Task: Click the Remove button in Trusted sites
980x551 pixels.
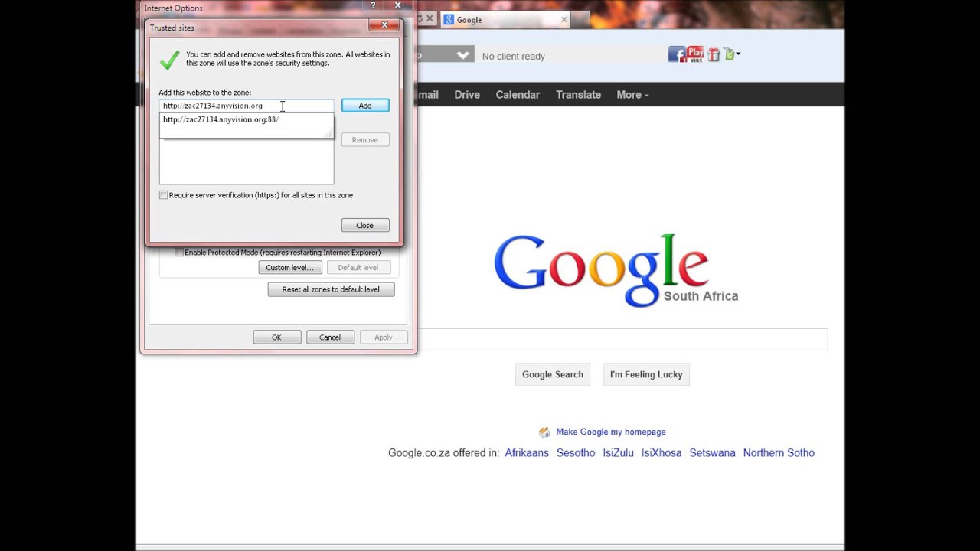Action: pos(365,140)
